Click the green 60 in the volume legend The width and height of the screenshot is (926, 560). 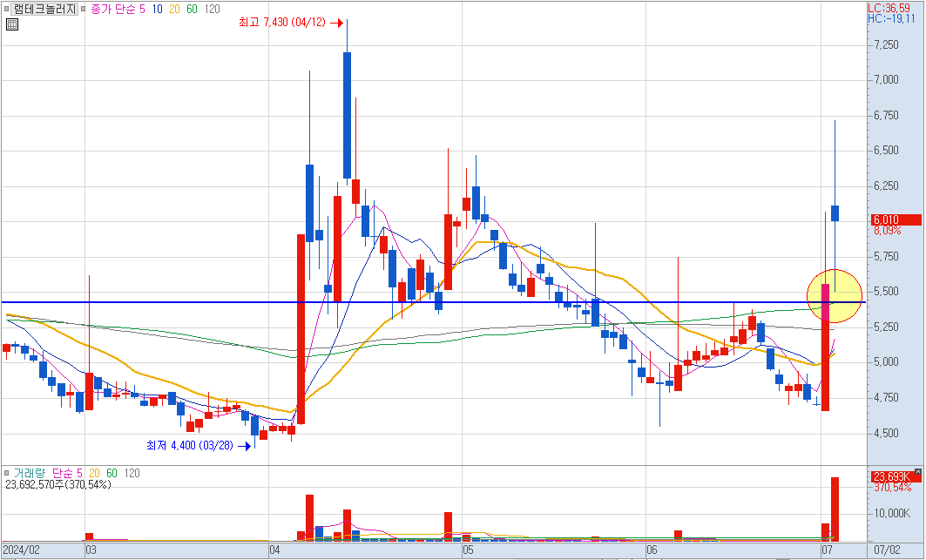click(x=112, y=473)
